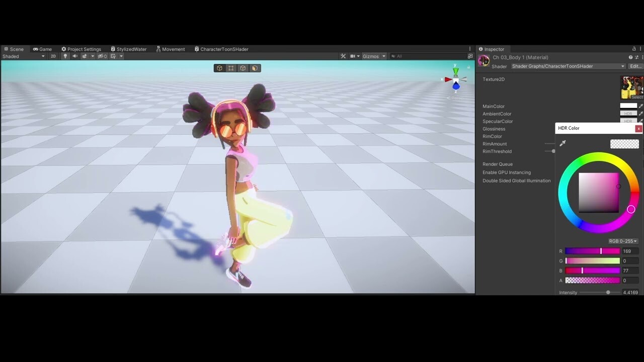This screenshot has width=644, height=362.
Task: Click the camera icon in the Scene toolbar
Action: (x=353, y=56)
